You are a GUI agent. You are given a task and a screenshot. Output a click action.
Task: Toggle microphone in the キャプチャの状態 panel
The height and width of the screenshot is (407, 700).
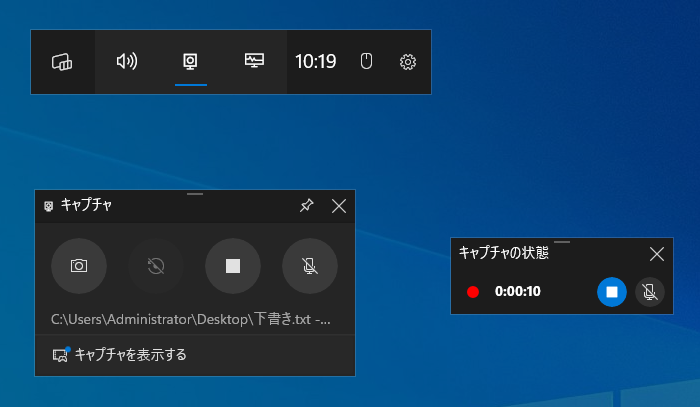pos(649,292)
